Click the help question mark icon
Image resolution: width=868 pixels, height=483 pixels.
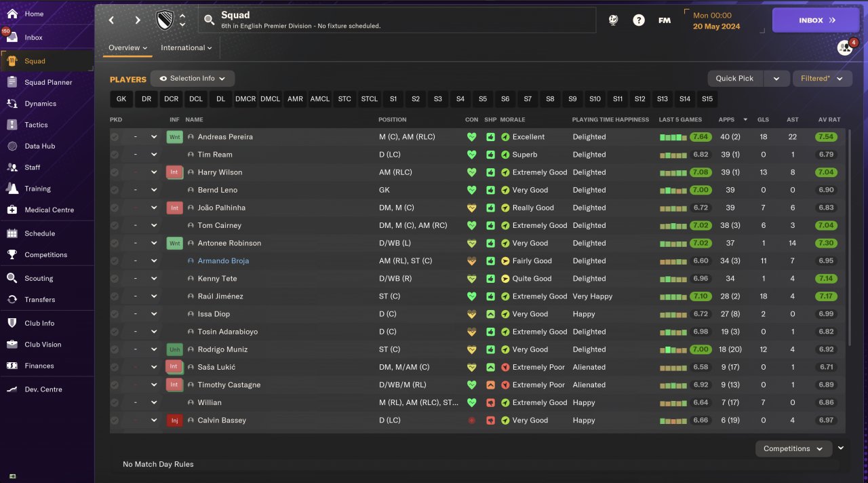click(639, 20)
